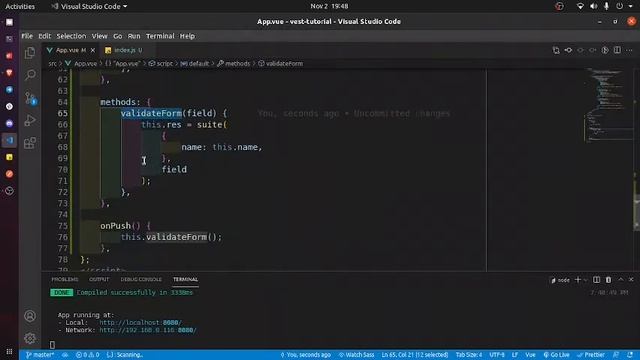Open the Visual Studio Code app menu
The image size is (640, 360).
tap(89, 6)
